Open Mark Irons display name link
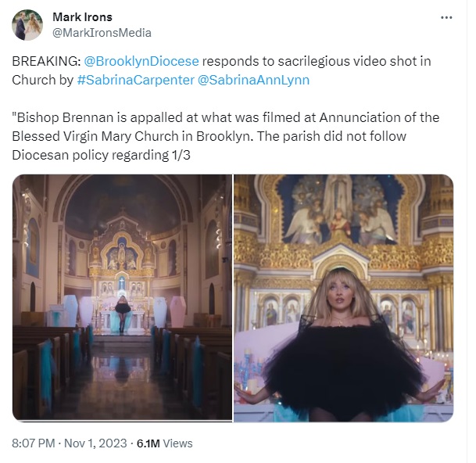 82,17
